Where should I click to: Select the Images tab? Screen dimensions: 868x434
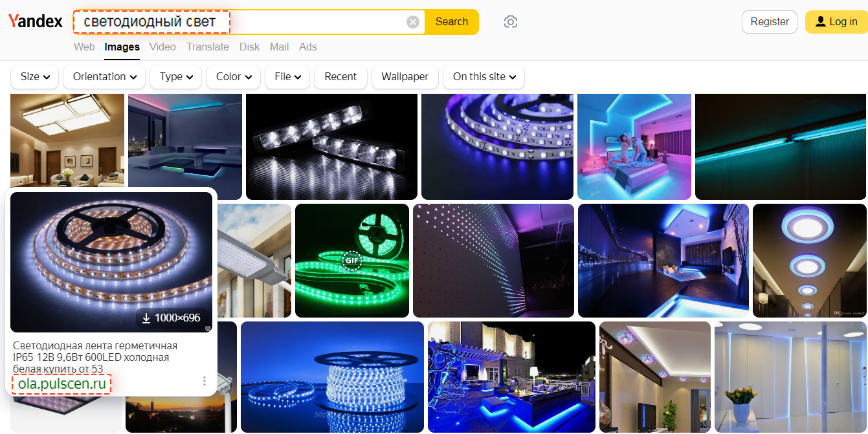[x=122, y=47]
